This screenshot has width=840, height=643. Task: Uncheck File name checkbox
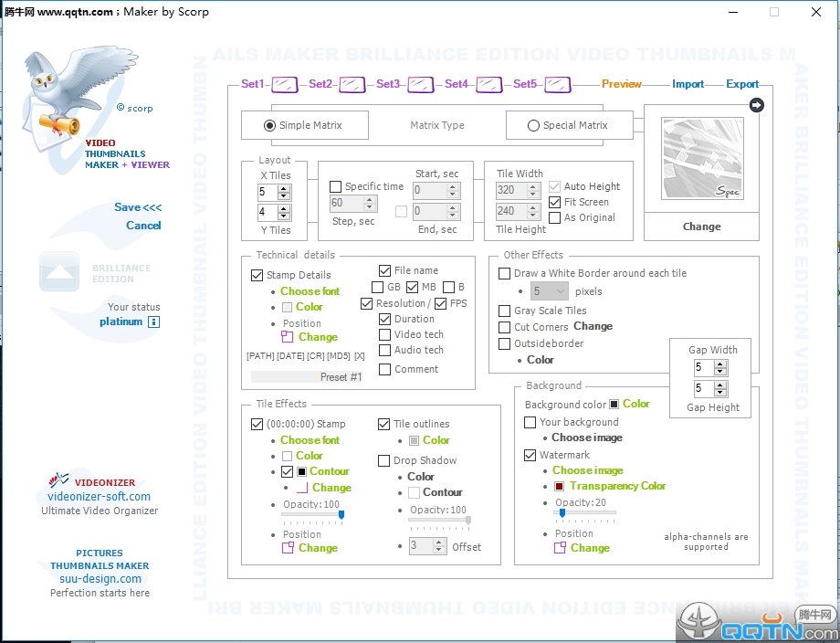click(x=384, y=270)
